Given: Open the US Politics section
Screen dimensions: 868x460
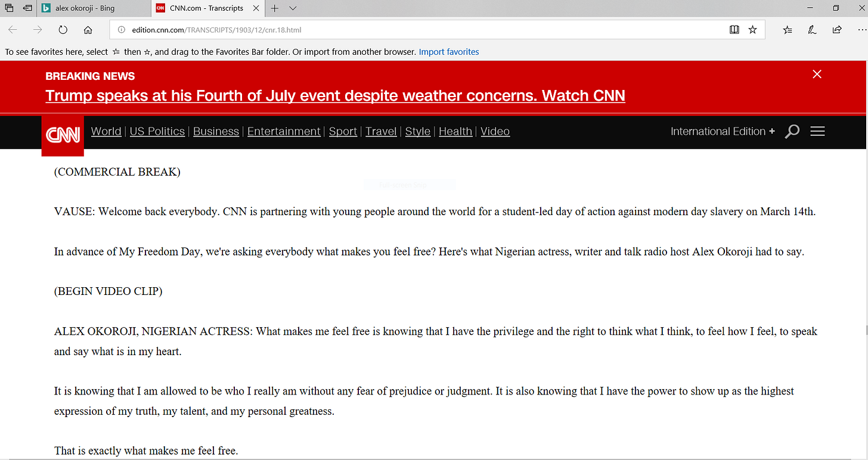Looking at the screenshot, I should (157, 131).
